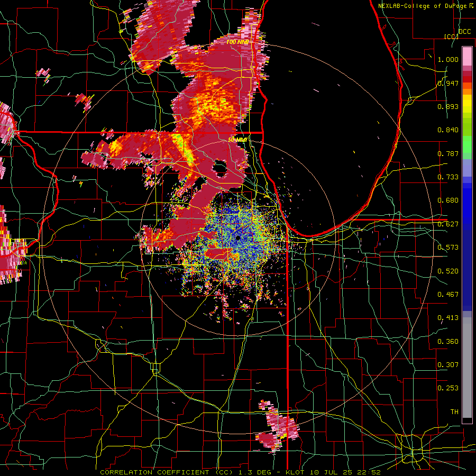Click the TH threshold label
The height and width of the screenshot is (476, 476).
[x=454, y=412]
